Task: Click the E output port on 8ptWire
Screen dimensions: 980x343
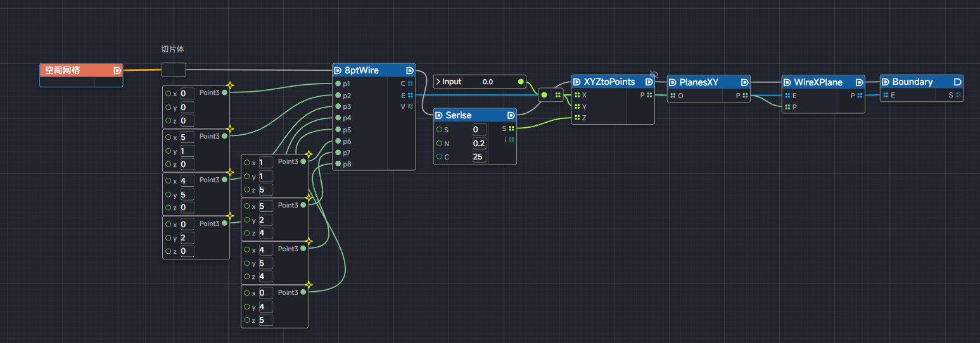Action: point(410,95)
